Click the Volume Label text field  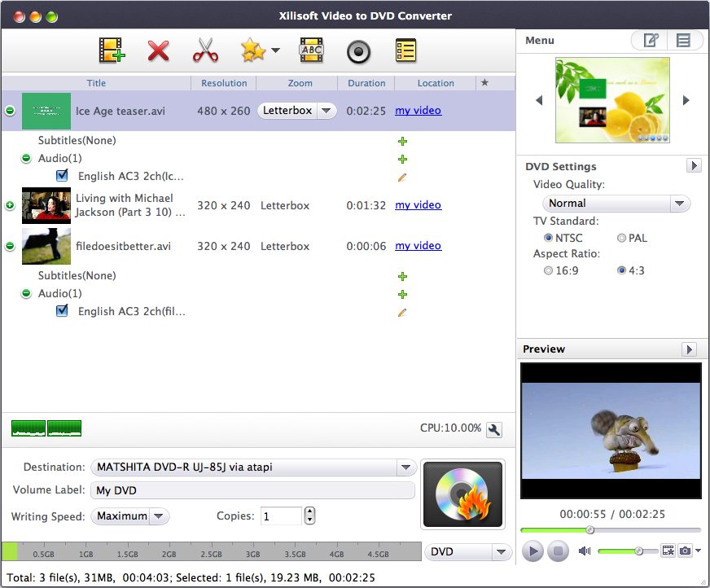[x=252, y=491]
